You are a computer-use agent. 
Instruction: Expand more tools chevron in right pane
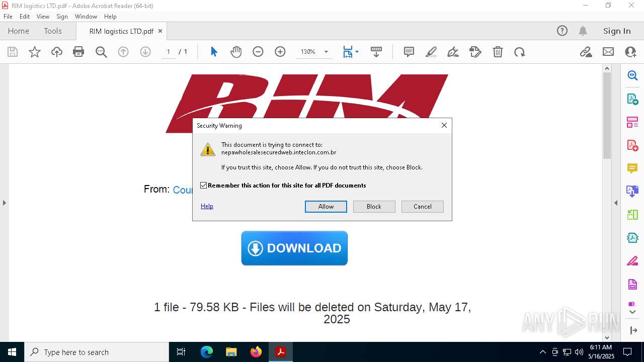click(x=632, y=312)
